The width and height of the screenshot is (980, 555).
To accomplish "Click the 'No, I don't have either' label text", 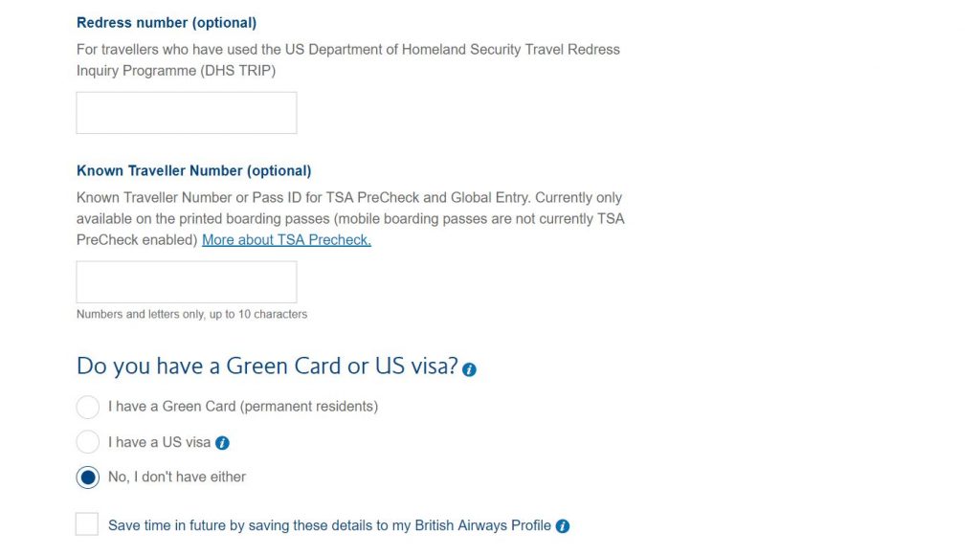I will tap(177, 477).
